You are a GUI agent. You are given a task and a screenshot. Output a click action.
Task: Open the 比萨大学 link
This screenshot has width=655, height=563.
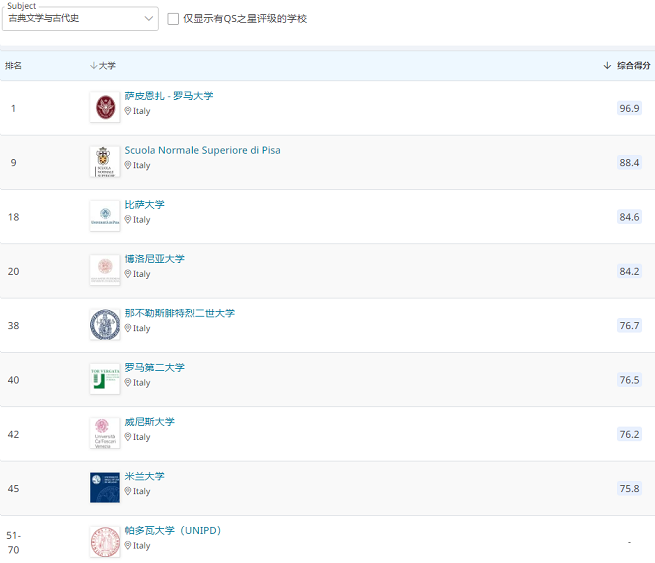(x=145, y=205)
